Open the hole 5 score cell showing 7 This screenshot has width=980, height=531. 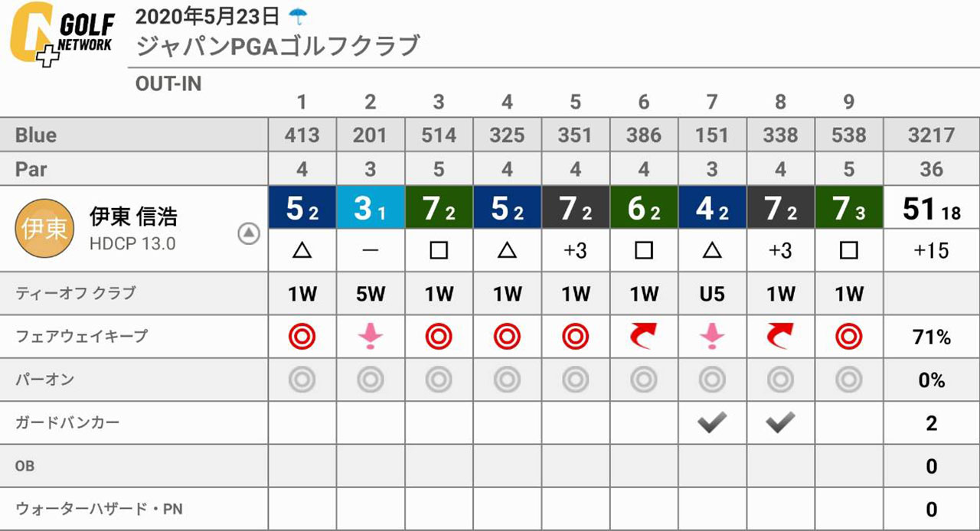(575, 207)
